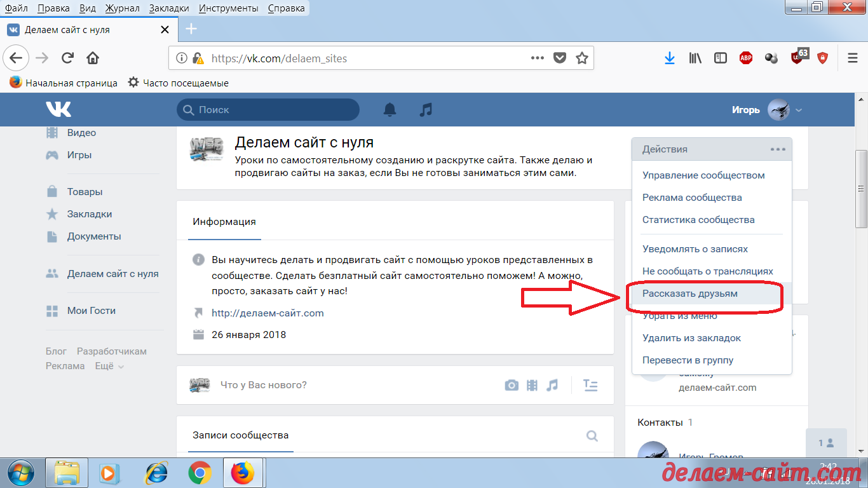Click the Блог footer link
The image size is (868, 488).
[x=56, y=351]
